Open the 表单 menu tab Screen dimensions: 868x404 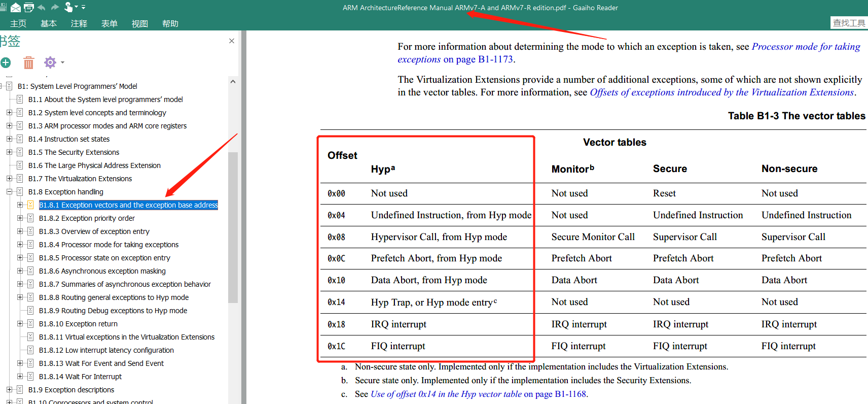click(110, 23)
